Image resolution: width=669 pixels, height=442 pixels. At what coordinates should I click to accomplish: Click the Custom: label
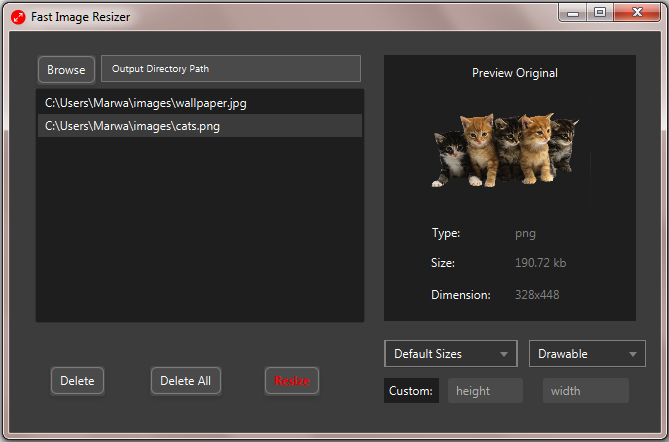pos(411,391)
